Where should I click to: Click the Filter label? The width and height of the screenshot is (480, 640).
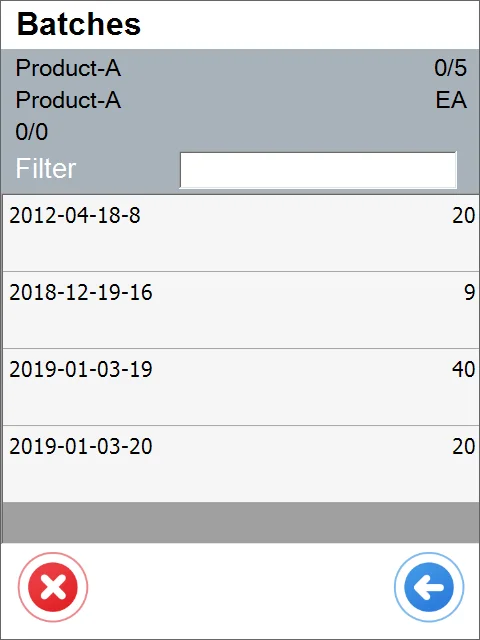[x=46, y=168]
